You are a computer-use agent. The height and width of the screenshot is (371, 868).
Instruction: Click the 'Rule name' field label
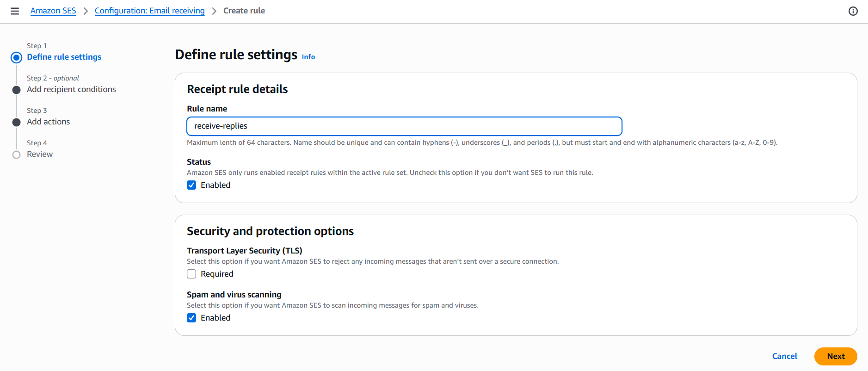click(x=207, y=109)
